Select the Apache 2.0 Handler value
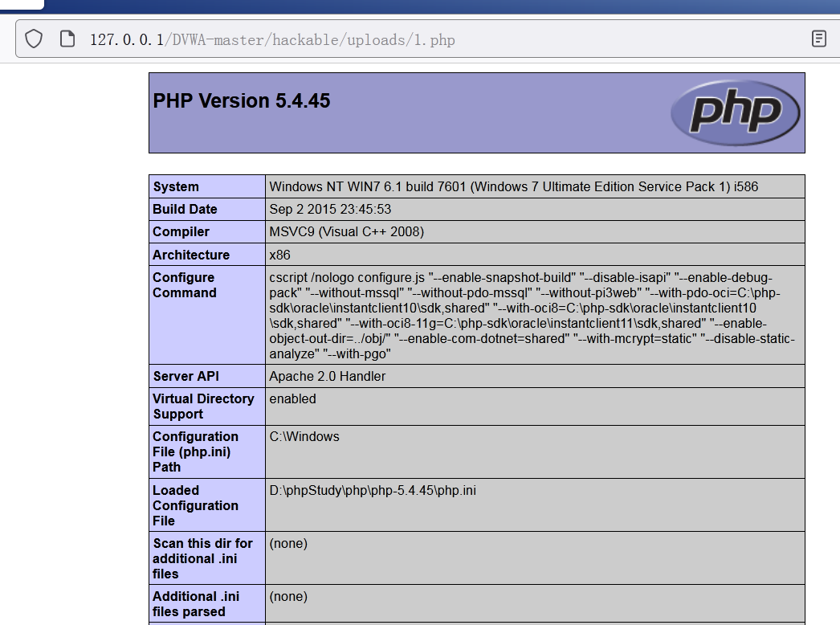Image resolution: width=840 pixels, height=625 pixels. click(x=327, y=376)
